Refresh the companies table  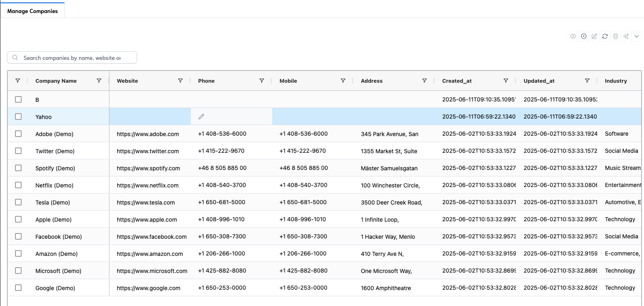[x=605, y=36]
